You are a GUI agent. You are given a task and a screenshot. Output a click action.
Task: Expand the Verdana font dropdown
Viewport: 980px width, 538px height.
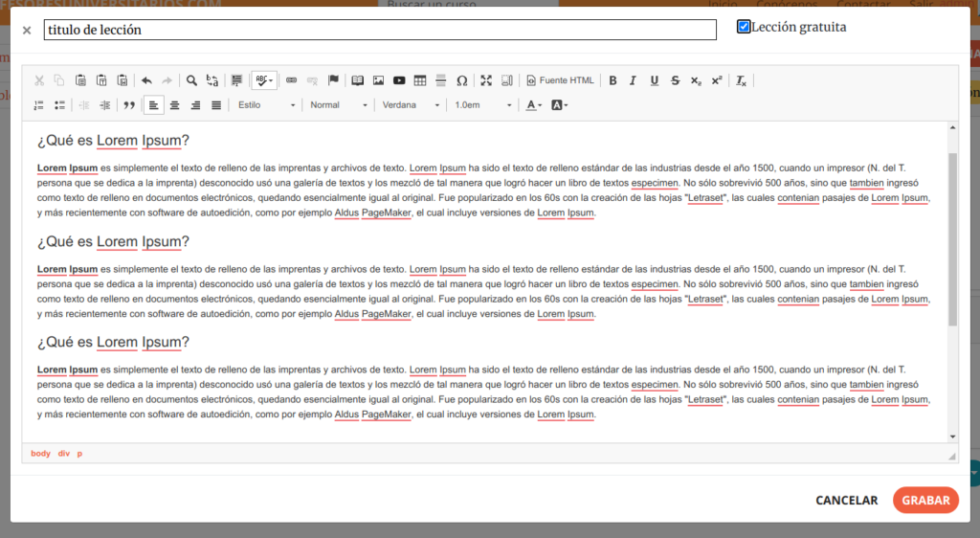412,105
